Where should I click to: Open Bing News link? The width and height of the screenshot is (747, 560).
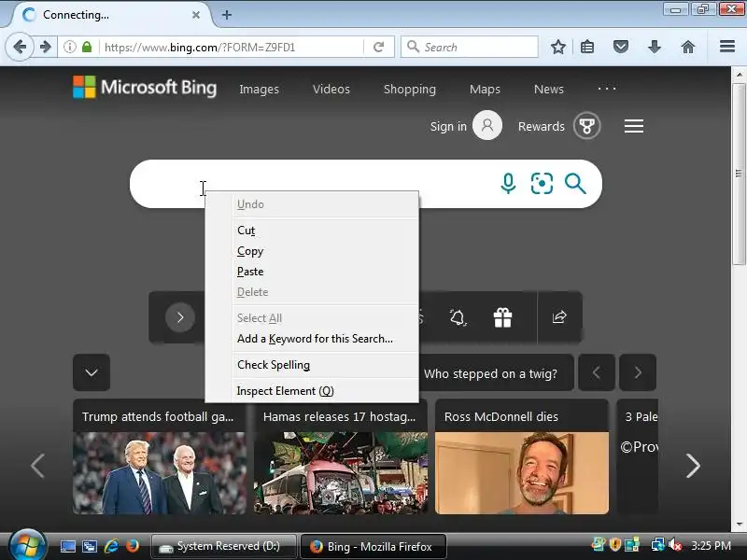(549, 89)
